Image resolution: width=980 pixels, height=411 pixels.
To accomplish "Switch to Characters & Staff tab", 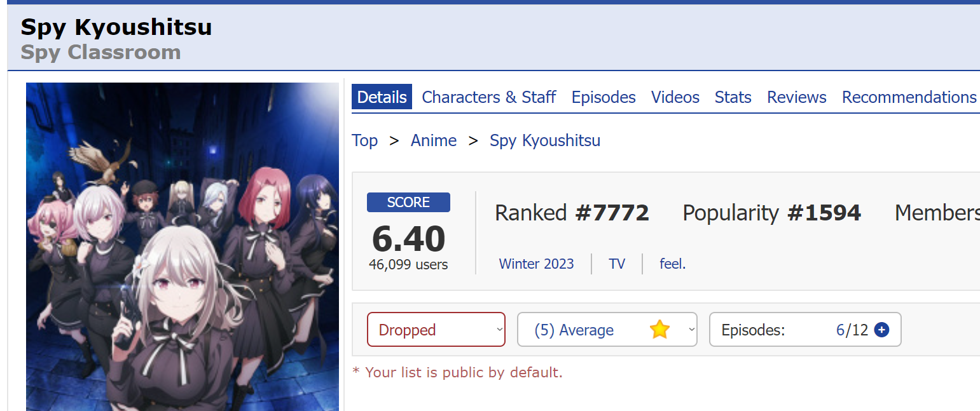I will point(489,97).
